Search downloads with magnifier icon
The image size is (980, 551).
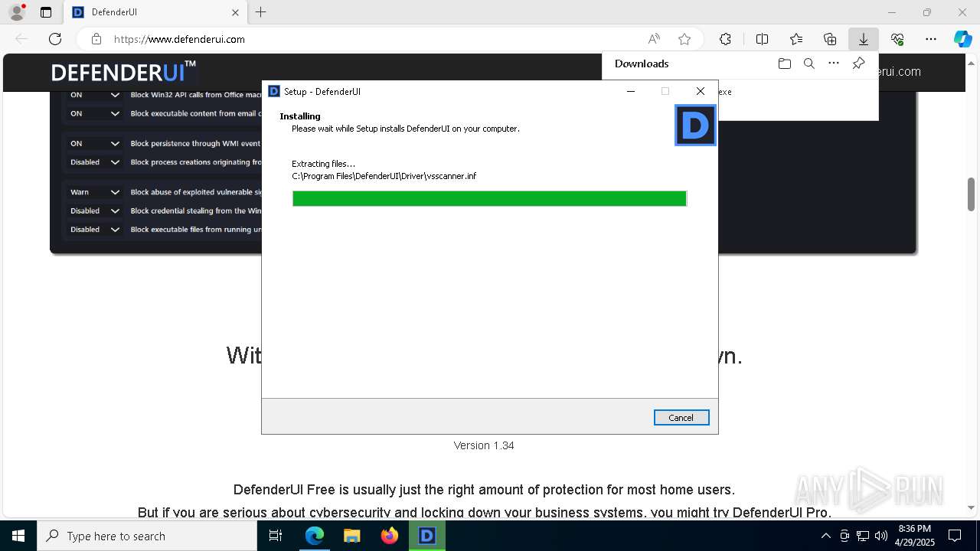pos(808,64)
